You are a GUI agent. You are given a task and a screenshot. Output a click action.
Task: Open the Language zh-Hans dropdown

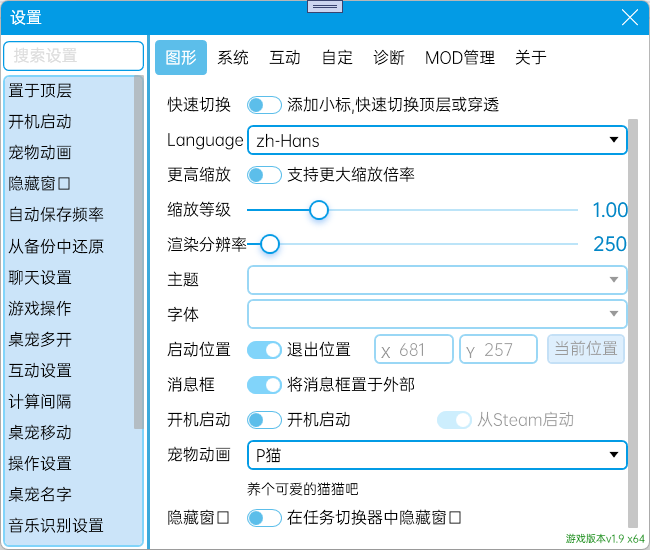click(437, 141)
